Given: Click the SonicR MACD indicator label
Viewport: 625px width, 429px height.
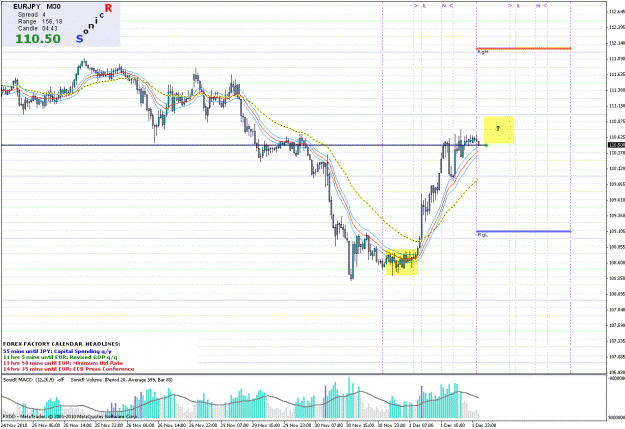Looking at the screenshot, I should 33,380.
